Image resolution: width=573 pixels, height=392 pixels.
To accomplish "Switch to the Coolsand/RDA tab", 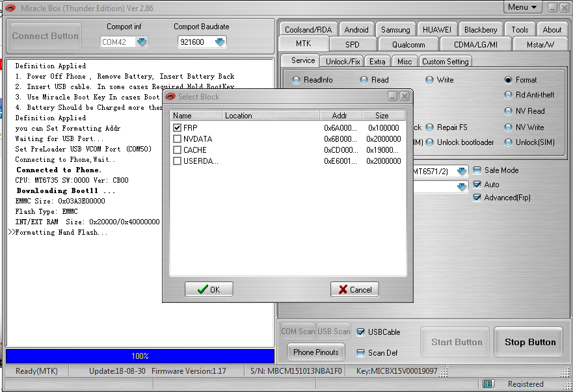I will 308,30.
